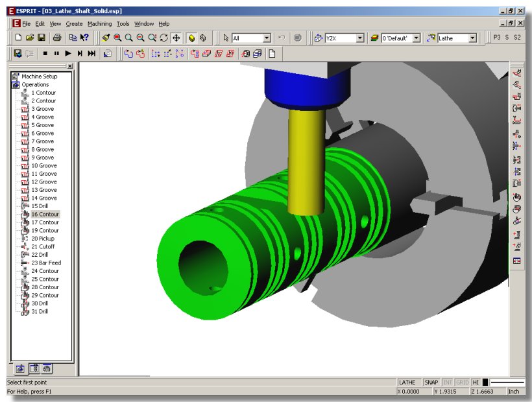
Task: Click the S2 button
Action: [x=517, y=38]
